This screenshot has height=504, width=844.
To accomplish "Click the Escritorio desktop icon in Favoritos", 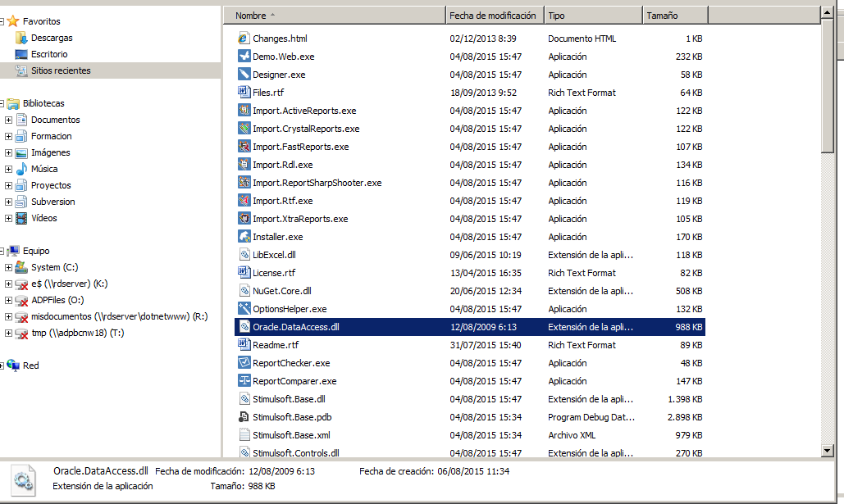I will pos(21,54).
